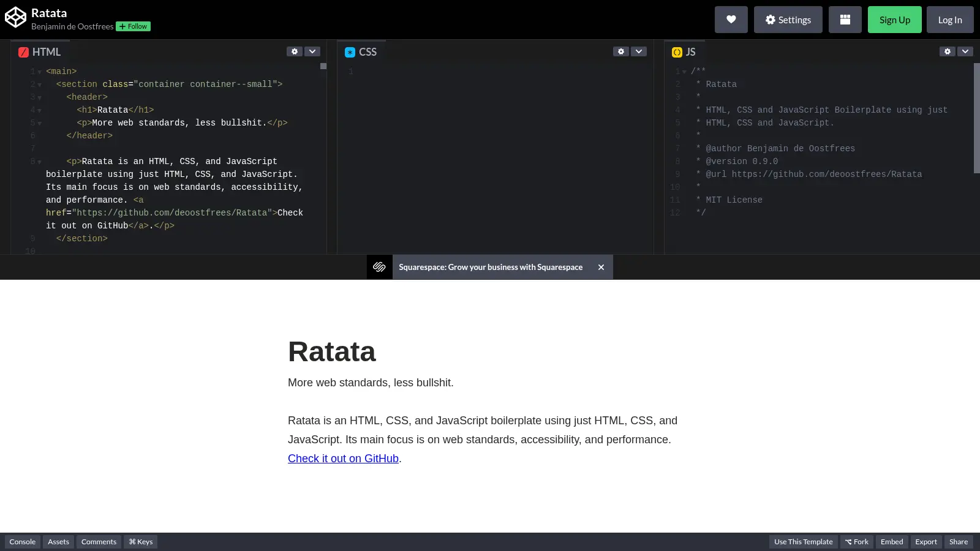Viewport: 980px width, 551px height.
Task: Click the JS editor vertical scrollbar
Action: point(976,118)
